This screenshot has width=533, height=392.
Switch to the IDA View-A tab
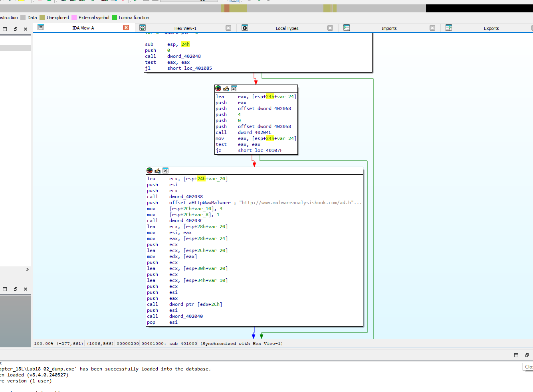pyautogui.click(x=83, y=28)
